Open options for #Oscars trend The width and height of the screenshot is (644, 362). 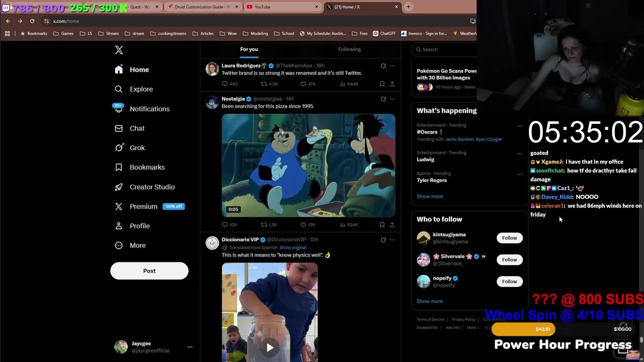[x=519, y=126]
